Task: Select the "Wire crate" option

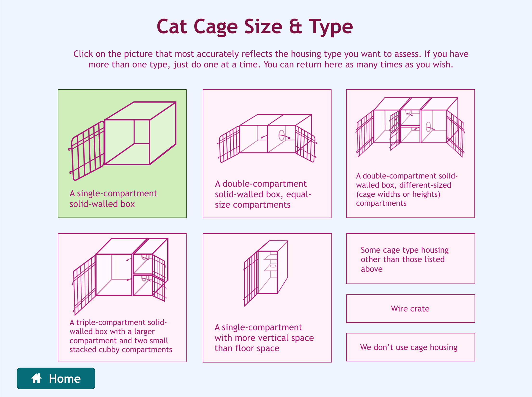Action: pos(410,309)
